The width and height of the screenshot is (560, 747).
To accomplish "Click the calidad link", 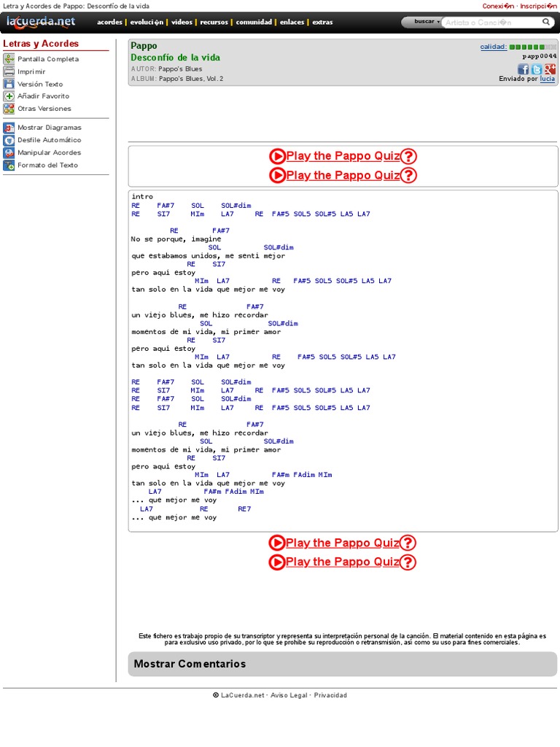I will click(494, 47).
